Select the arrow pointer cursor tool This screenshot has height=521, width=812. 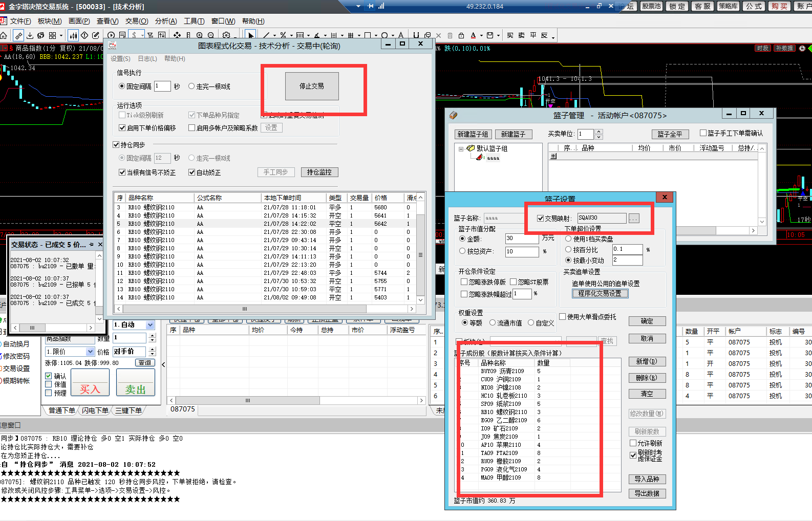point(251,35)
